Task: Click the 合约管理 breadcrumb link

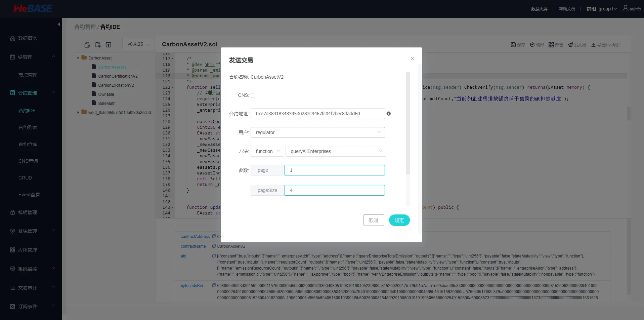Action: [x=85, y=27]
